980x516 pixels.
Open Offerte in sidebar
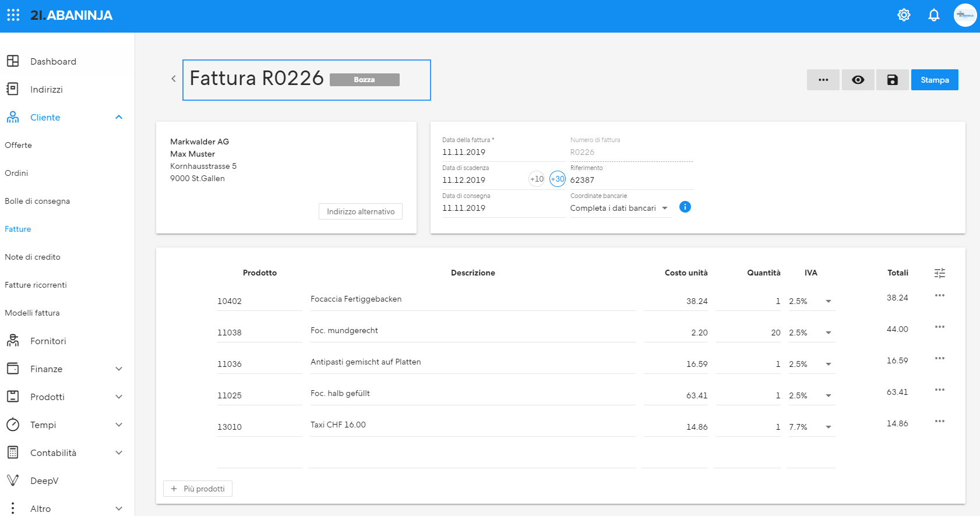(x=19, y=145)
